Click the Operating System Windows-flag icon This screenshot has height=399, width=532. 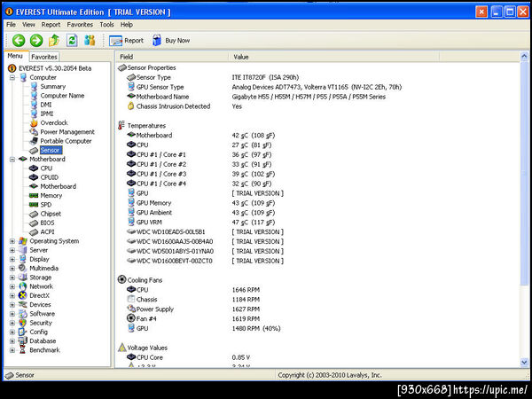click(x=23, y=241)
